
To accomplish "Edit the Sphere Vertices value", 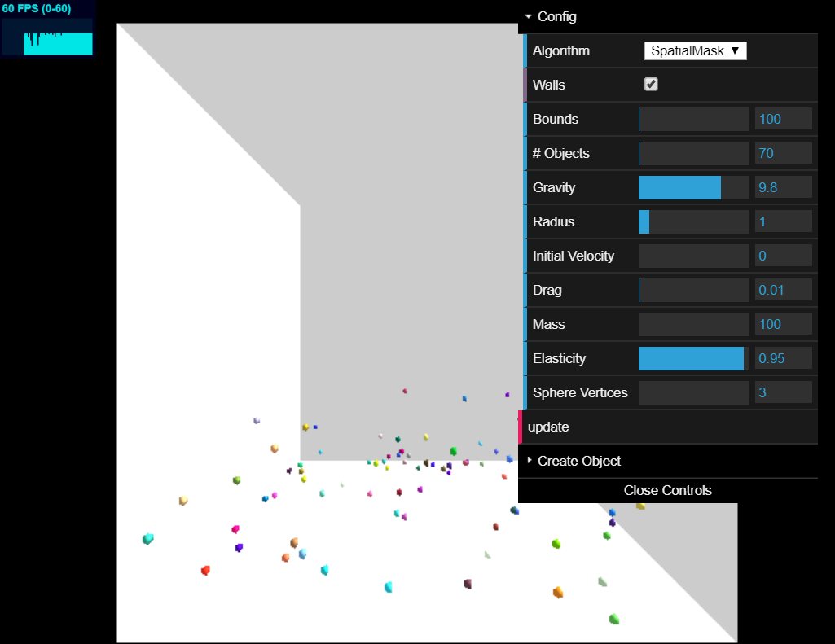I will click(x=783, y=392).
